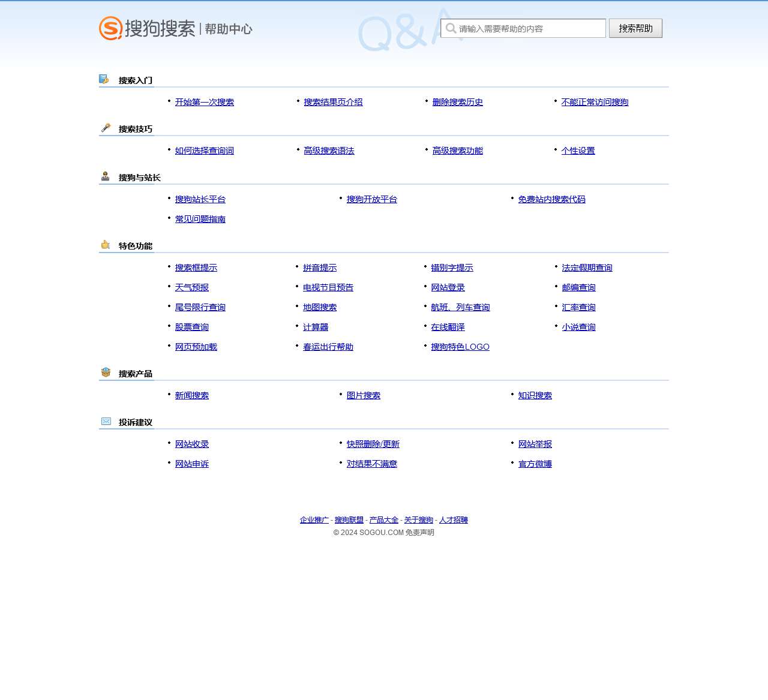The image size is (768, 700).
Task: Open 个性设置 link
Action: (x=578, y=151)
